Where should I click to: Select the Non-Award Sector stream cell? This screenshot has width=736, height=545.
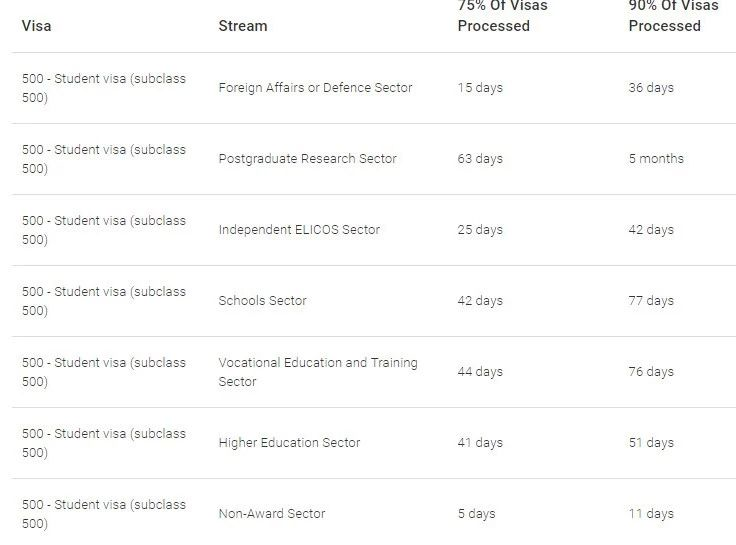(x=272, y=514)
